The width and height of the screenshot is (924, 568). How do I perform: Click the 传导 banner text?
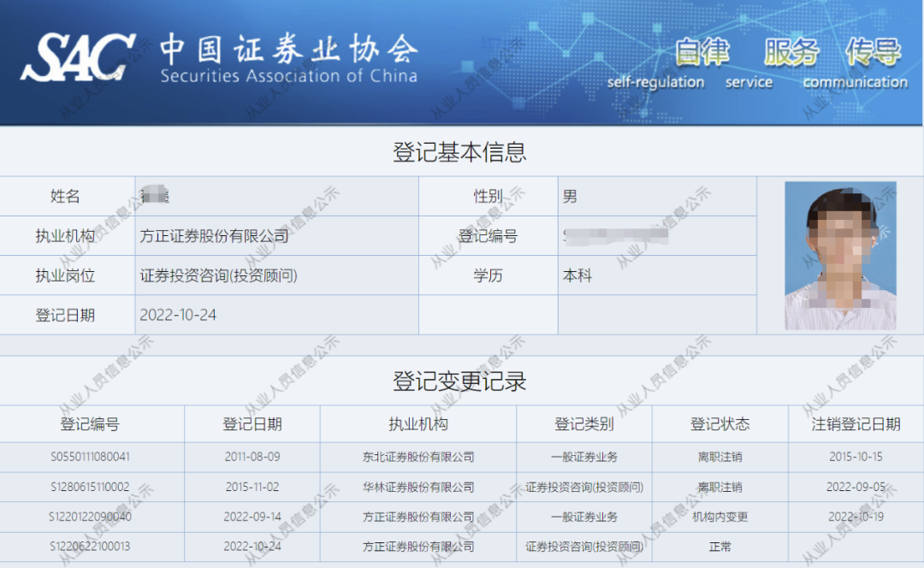(x=873, y=52)
